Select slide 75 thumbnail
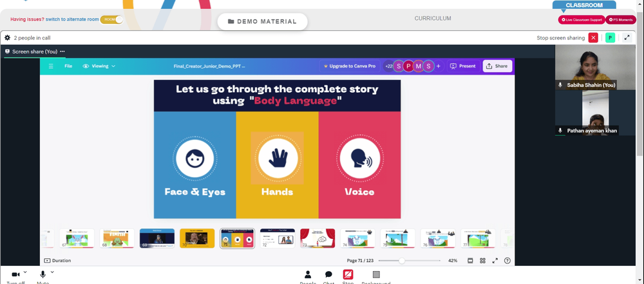 397,238
